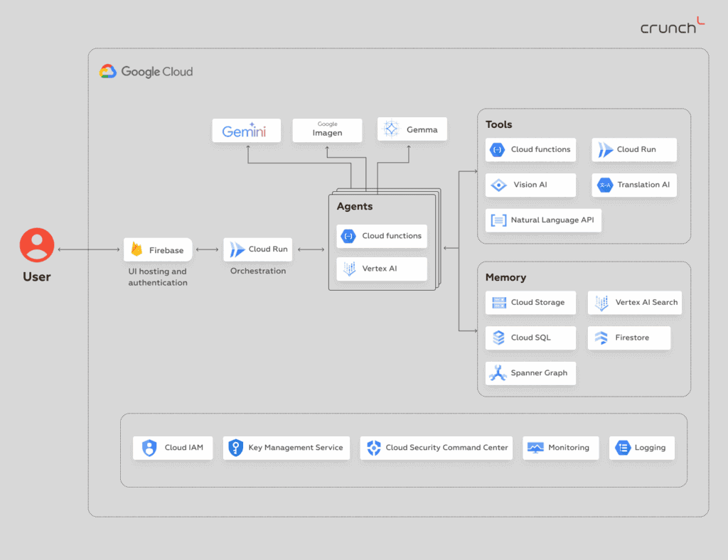728x560 pixels.
Task: Click the Cloud functions icon in Agents
Action: pos(348,236)
